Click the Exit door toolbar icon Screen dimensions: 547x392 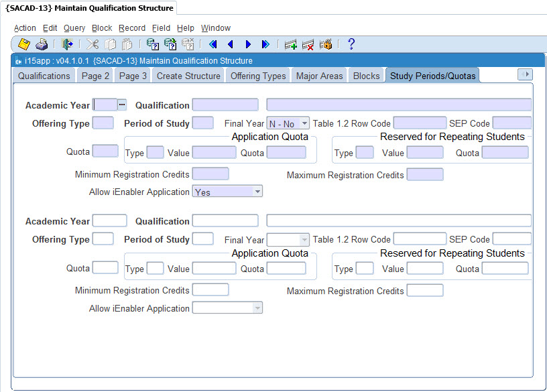(x=67, y=44)
